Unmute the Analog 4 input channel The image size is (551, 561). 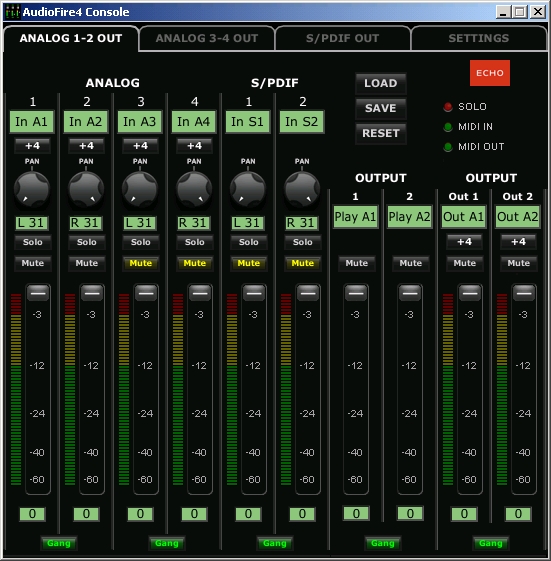tap(195, 263)
